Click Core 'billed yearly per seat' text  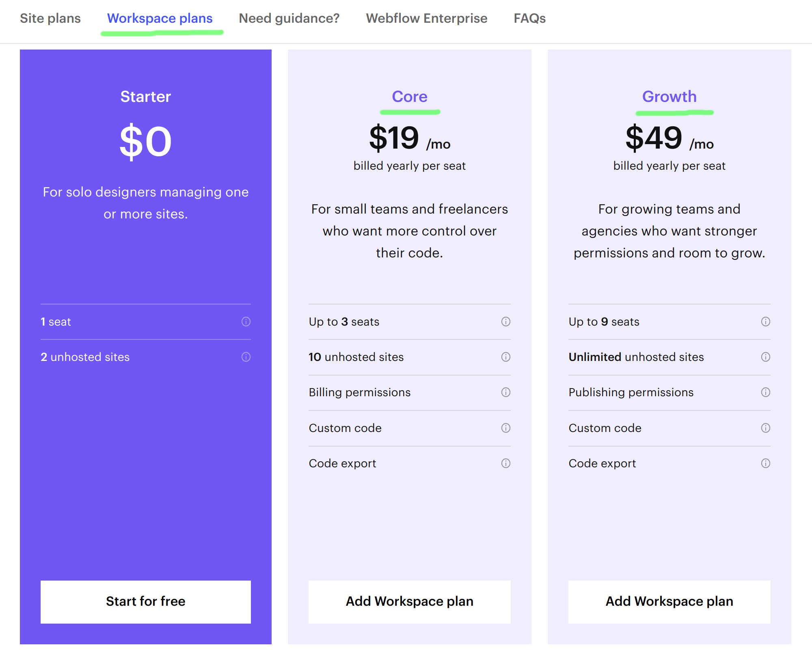410,166
